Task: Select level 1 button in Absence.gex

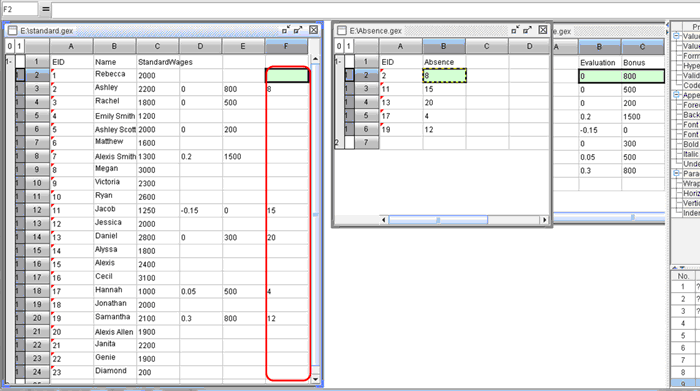Action: [x=349, y=46]
